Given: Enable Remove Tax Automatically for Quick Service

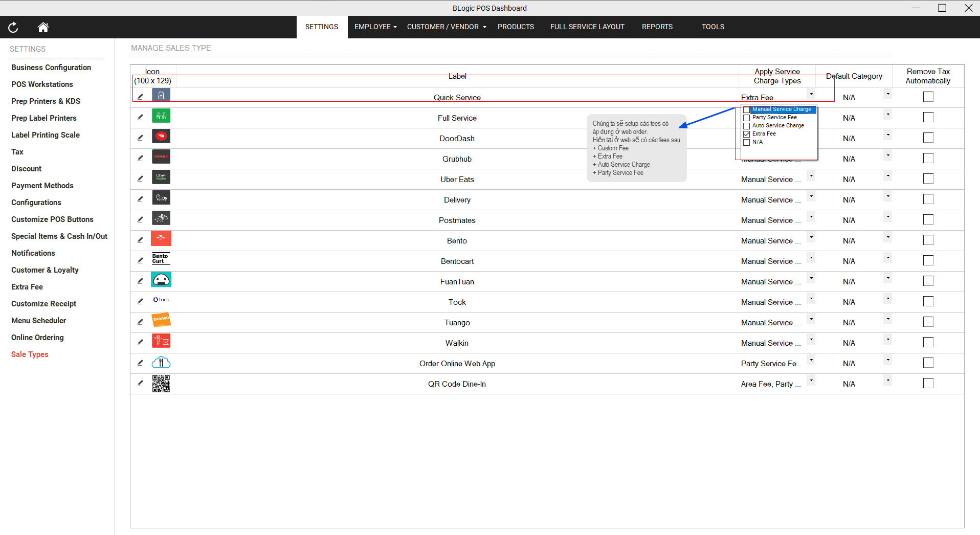Looking at the screenshot, I should pyautogui.click(x=928, y=97).
